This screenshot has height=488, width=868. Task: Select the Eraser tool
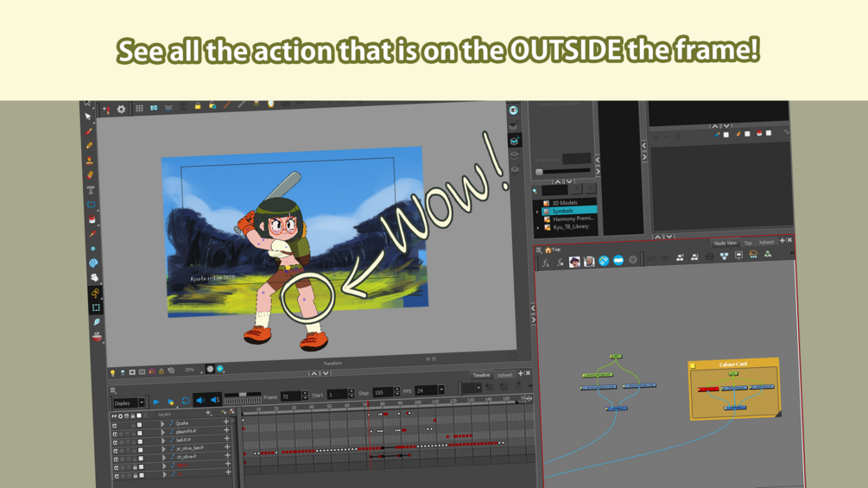[90, 174]
